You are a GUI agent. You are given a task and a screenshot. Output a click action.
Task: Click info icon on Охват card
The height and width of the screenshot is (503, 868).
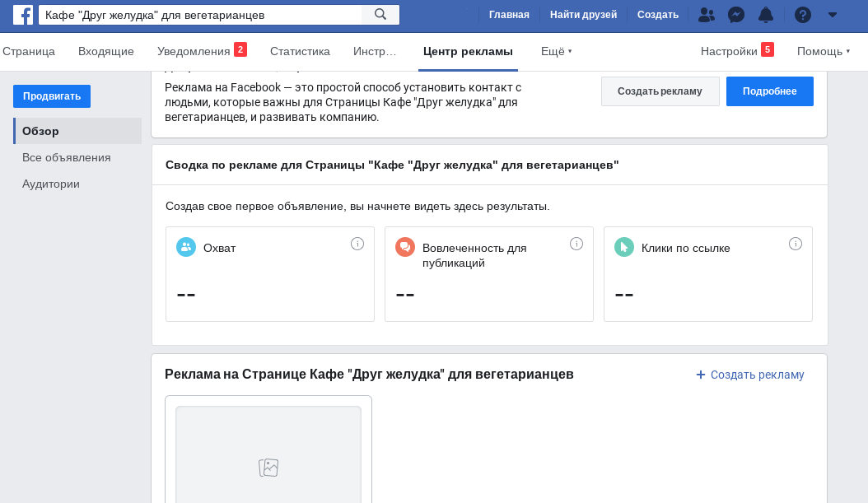pyautogui.click(x=357, y=244)
